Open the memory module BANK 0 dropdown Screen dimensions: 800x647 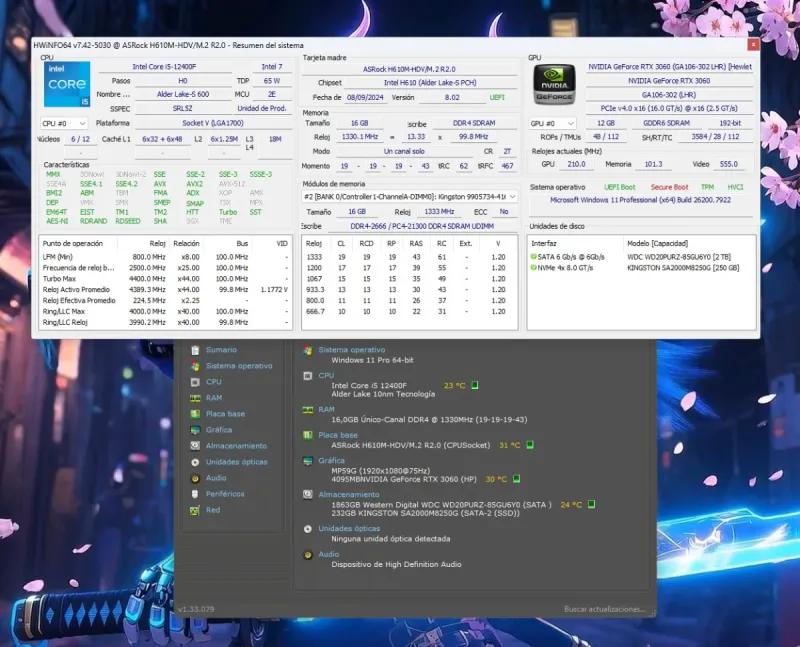point(409,196)
